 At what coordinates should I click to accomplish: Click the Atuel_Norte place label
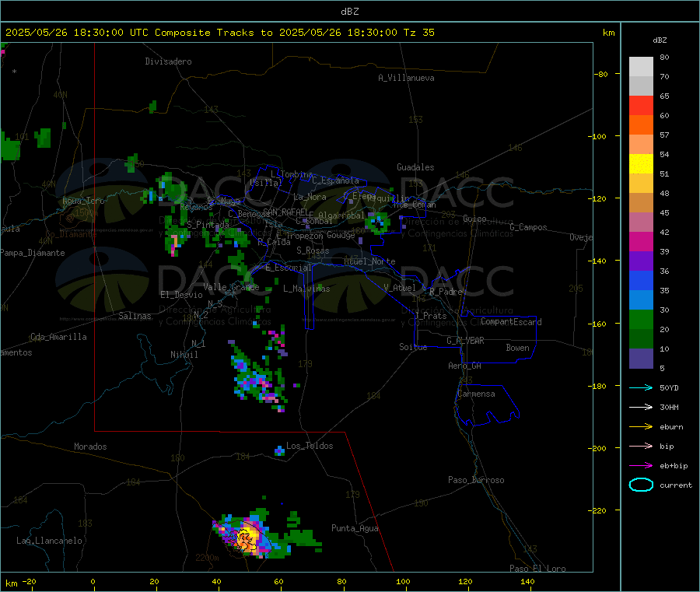[x=369, y=261]
